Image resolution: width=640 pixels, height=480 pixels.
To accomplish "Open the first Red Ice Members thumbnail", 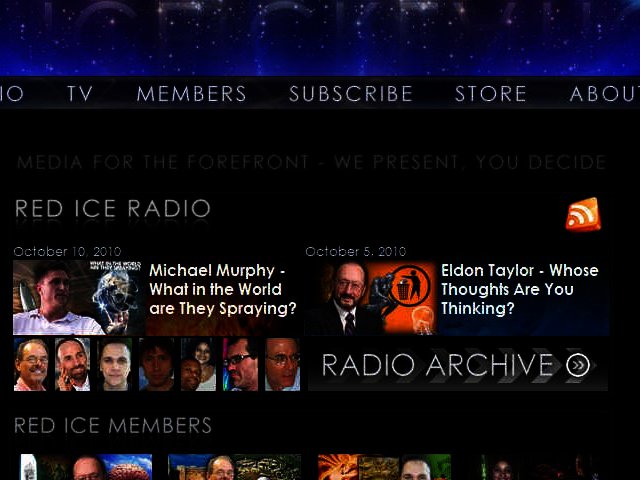I will (x=85, y=468).
